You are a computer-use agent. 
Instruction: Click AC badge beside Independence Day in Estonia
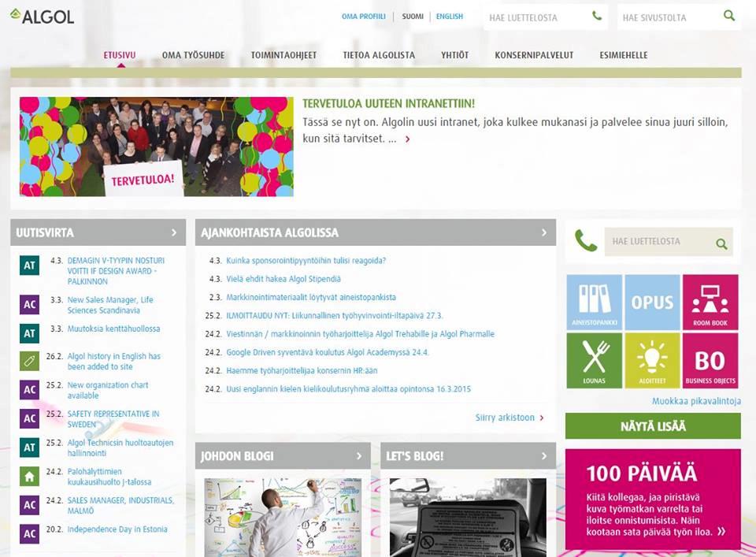[29, 534]
